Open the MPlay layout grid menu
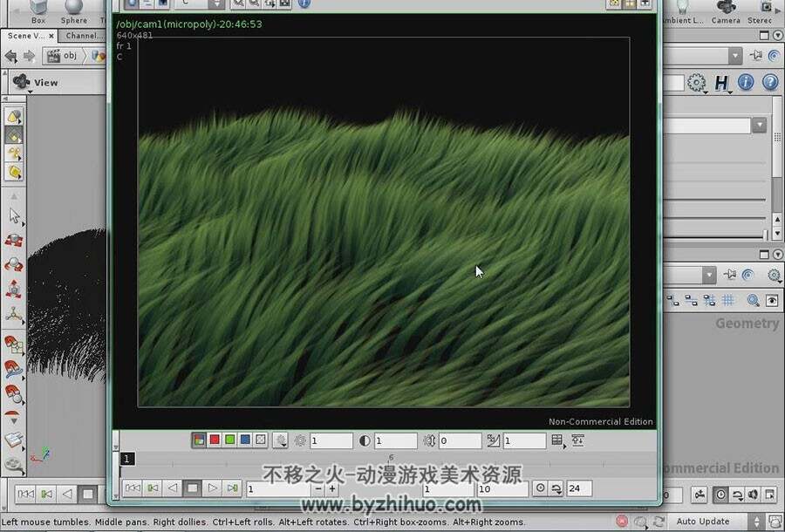Screen dimensions: 785x532 (x=557, y=440)
